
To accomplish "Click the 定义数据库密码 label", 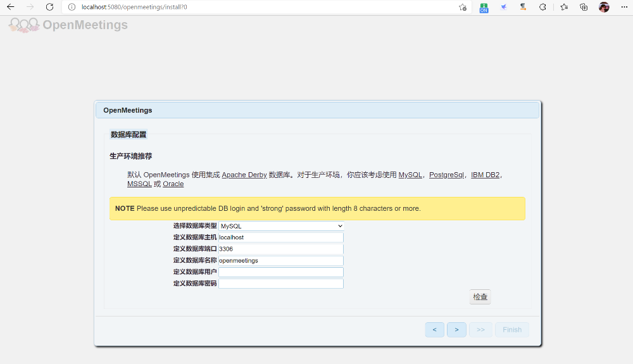I will click(195, 284).
